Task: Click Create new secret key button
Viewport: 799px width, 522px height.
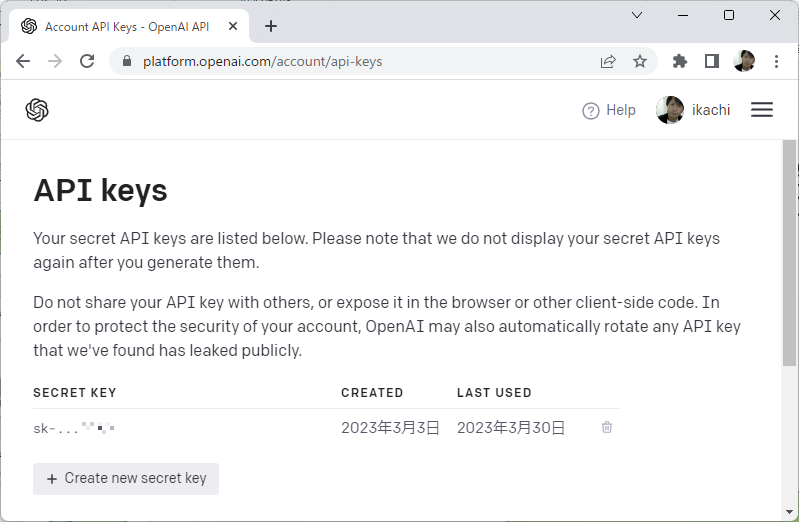Action: (126, 478)
